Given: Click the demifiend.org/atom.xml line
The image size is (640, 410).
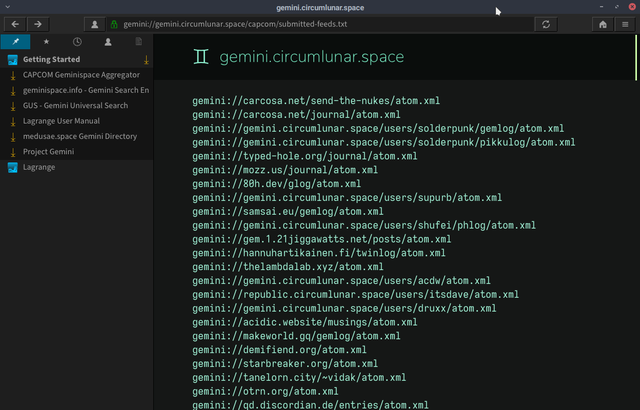Looking at the screenshot, I should [x=279, y=350].
